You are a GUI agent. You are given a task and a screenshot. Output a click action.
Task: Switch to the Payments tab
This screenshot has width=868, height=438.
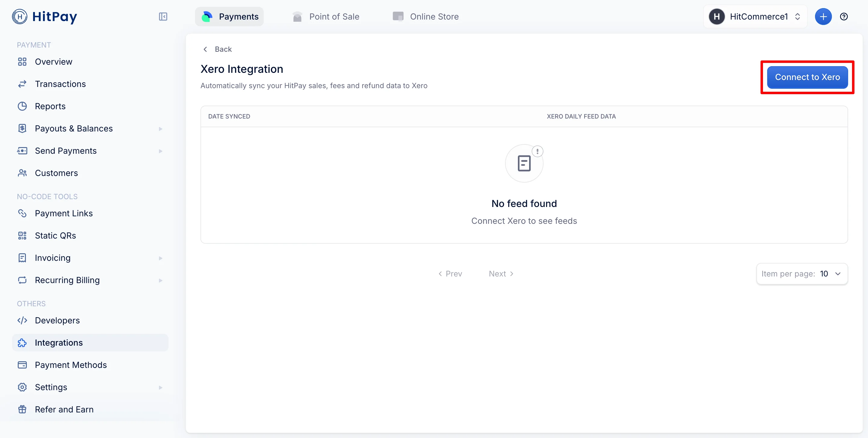[229, 17]
